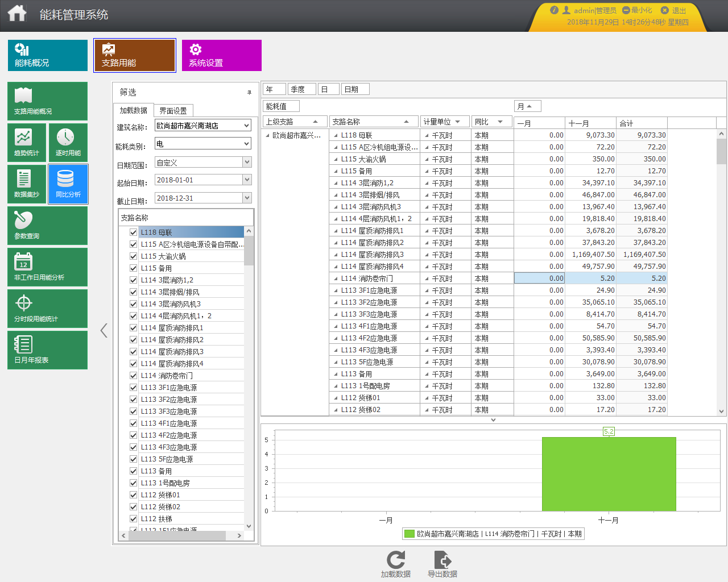Open the 逐时用能 hourly energy page

pos(68,143)
